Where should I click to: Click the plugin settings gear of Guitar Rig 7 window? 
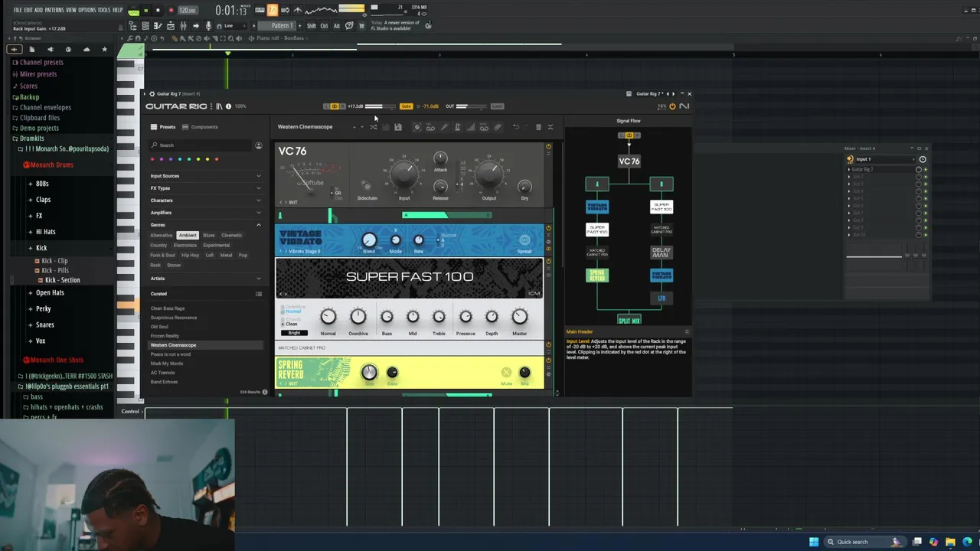point(152,93)
